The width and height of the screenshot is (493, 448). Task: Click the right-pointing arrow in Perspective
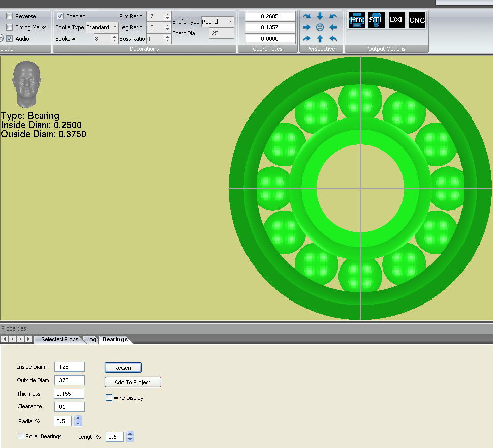pyautogui.click(x=306, y=27)
